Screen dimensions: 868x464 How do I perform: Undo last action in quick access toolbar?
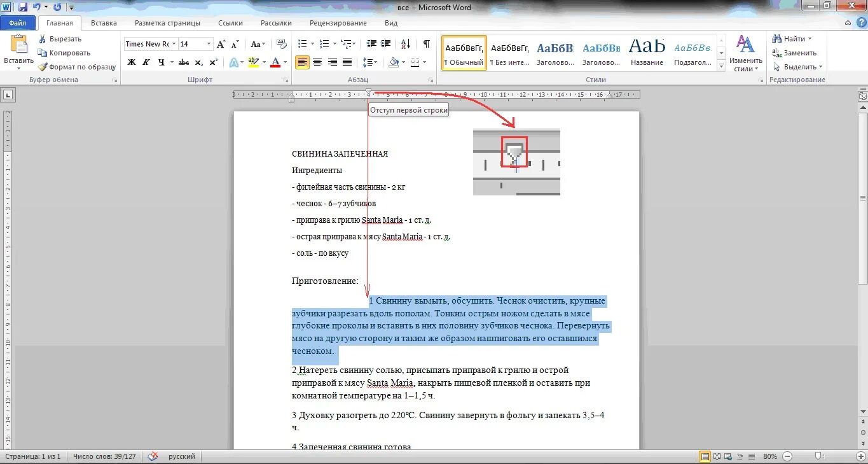(36, 7)
